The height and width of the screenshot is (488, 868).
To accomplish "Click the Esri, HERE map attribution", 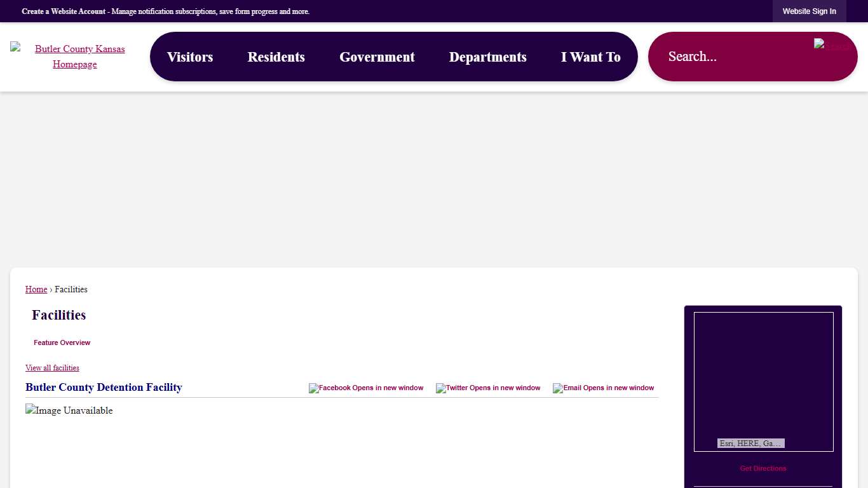I will tap(750, 444).
